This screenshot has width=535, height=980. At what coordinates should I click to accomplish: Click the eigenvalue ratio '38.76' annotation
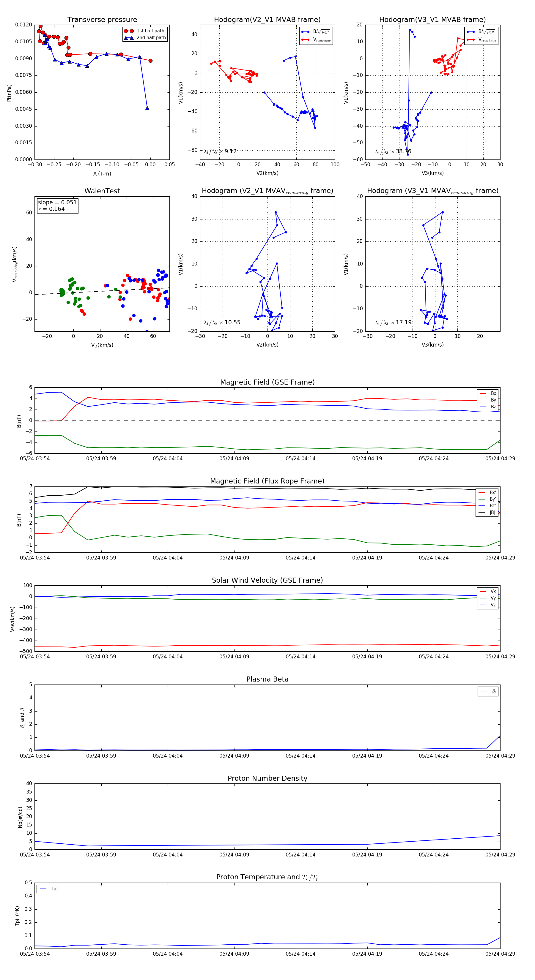coord(393,151)
